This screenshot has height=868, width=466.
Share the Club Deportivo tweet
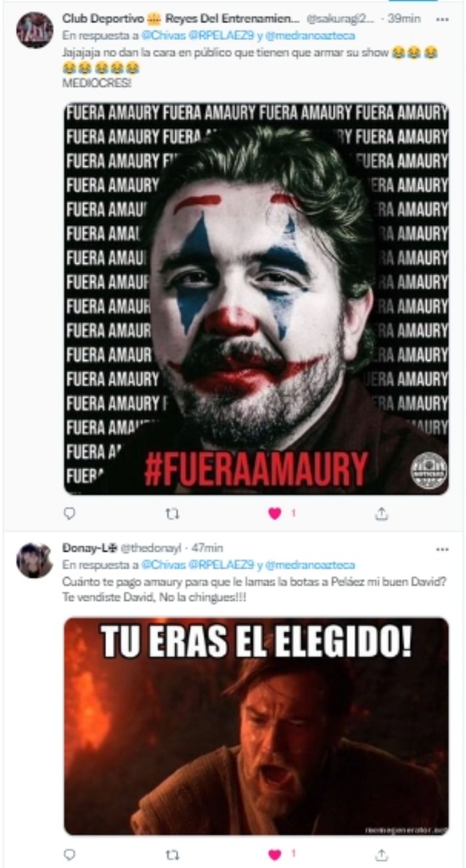pyautogui.click(x=381, y=514)
